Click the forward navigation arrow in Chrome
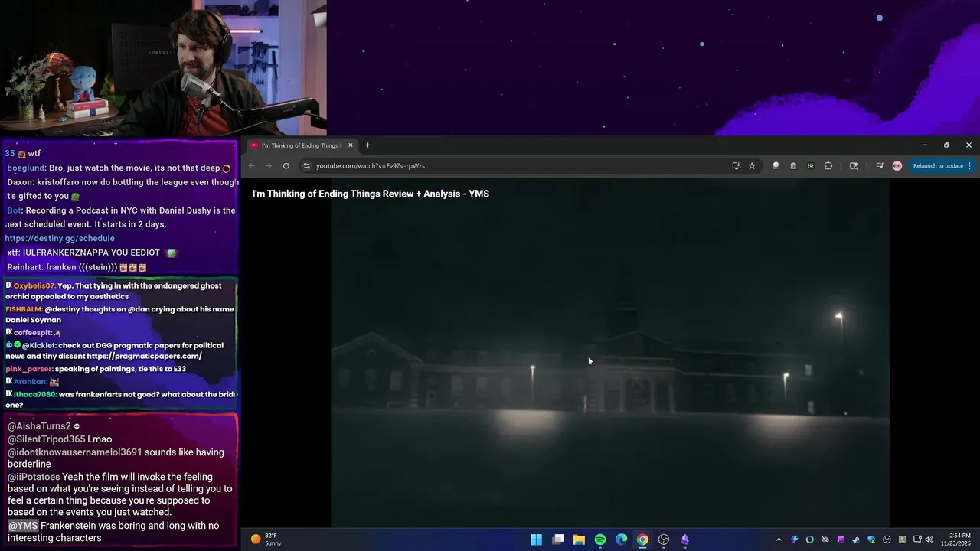 269,166
